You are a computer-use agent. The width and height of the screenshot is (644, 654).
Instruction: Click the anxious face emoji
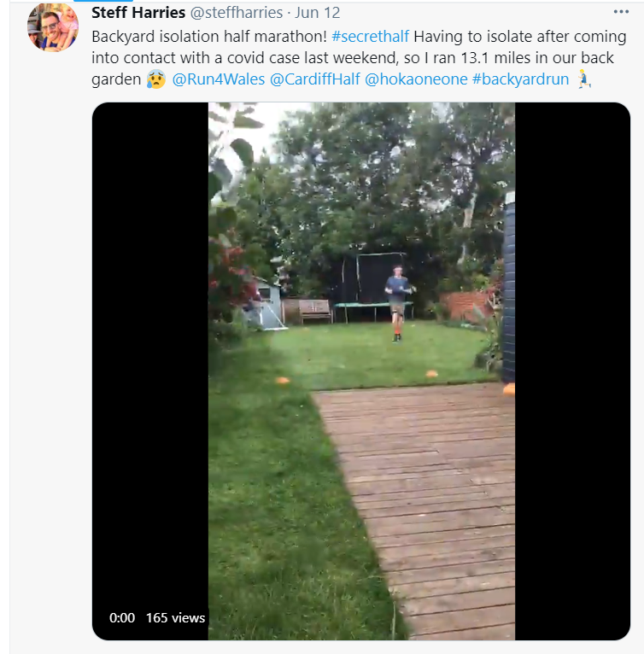point(156,79)
